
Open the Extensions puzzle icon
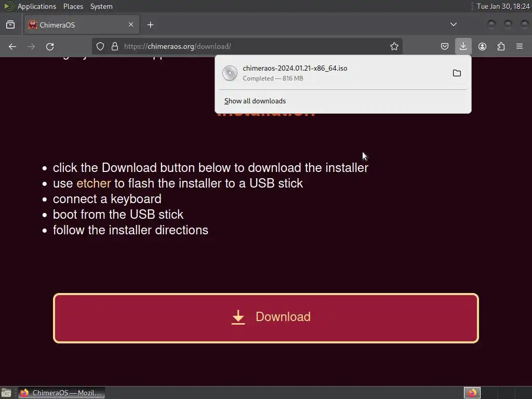click(x=501, y=46)
